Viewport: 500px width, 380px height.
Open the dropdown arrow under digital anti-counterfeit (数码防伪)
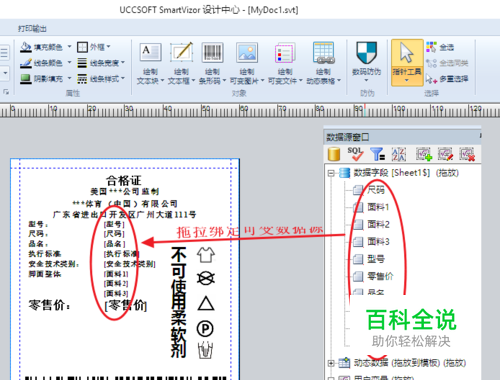pos(366,80)
